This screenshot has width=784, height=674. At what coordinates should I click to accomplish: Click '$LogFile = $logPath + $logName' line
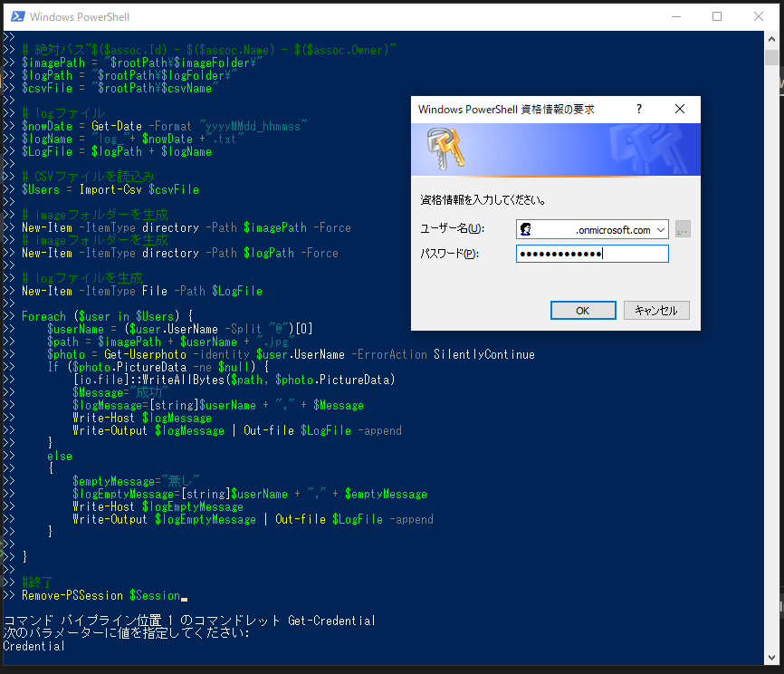(x=117, y=151)
